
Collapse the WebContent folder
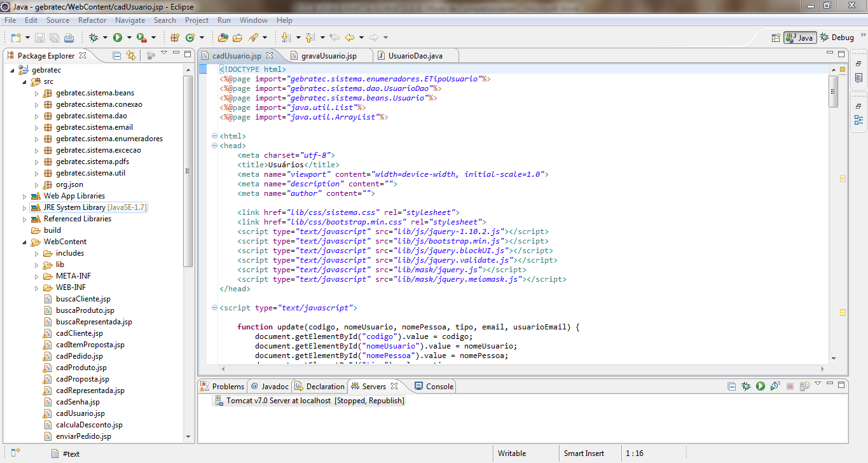[x=25, y=242]
